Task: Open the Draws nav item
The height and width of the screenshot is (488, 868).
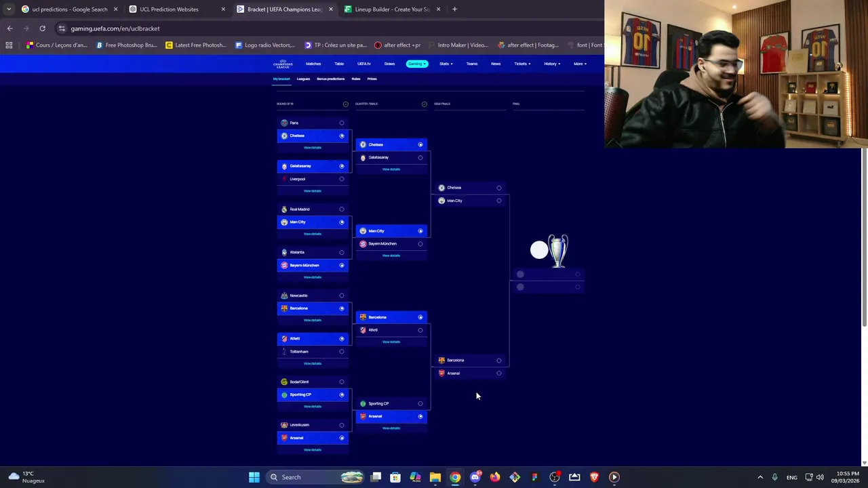Action: (389, 64)
